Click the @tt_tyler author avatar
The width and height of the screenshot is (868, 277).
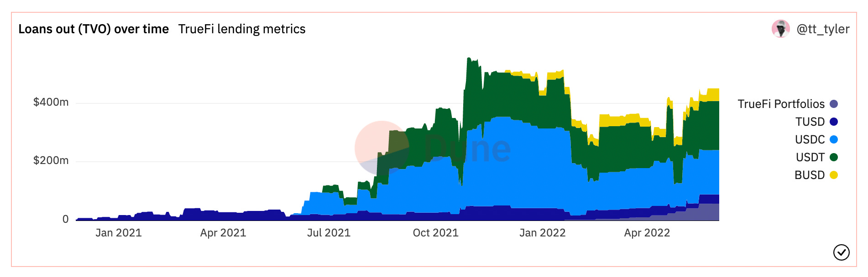(780, 29)
